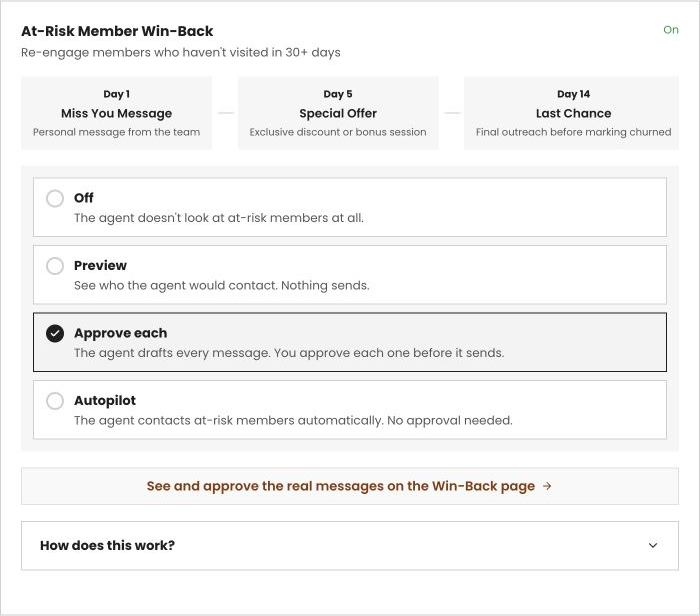
Task: Click the text 'Re-engage members who haven't visited in 30+ days'
Action: click(181, 53)
